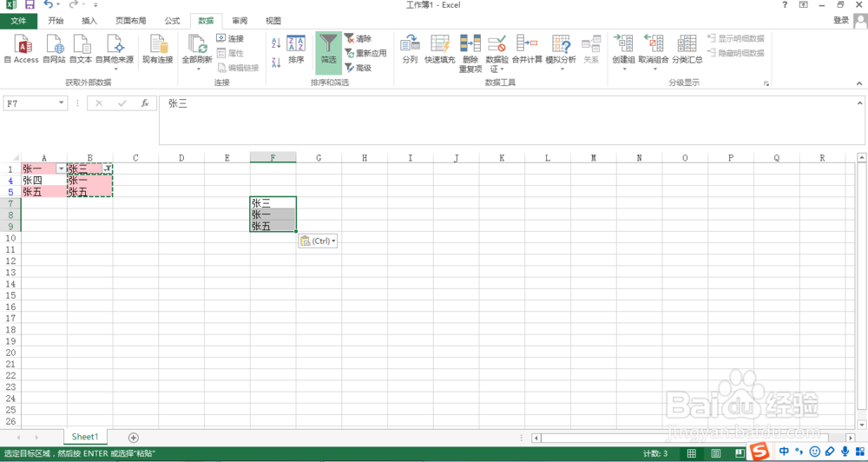The height and width of the screenshot is (462, 868).
Task: Click 清除 to clear the filter
Action: (358, 39)
